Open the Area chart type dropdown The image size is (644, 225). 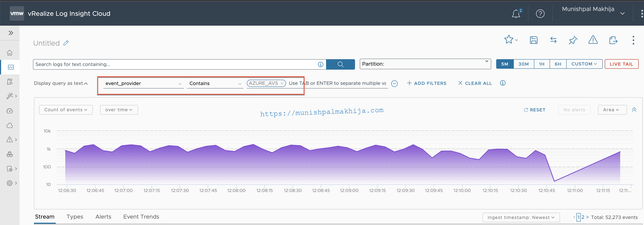click(x=612, y=110)
